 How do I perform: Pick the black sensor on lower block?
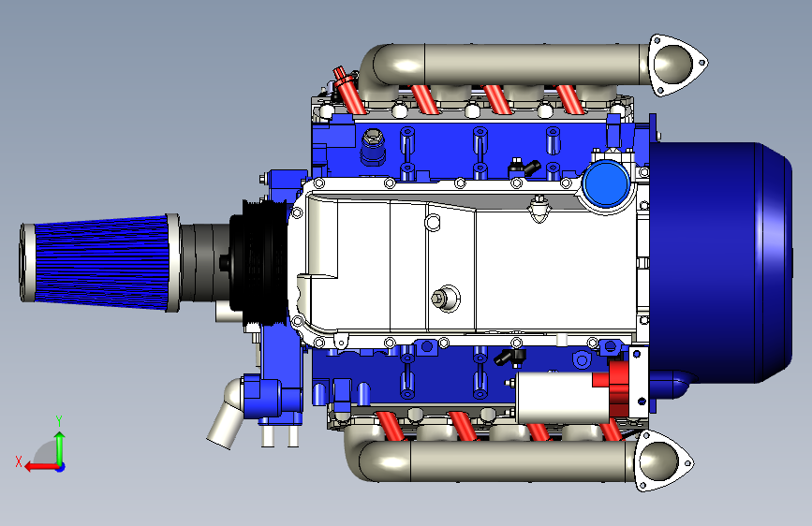click(x=510, y=358)
